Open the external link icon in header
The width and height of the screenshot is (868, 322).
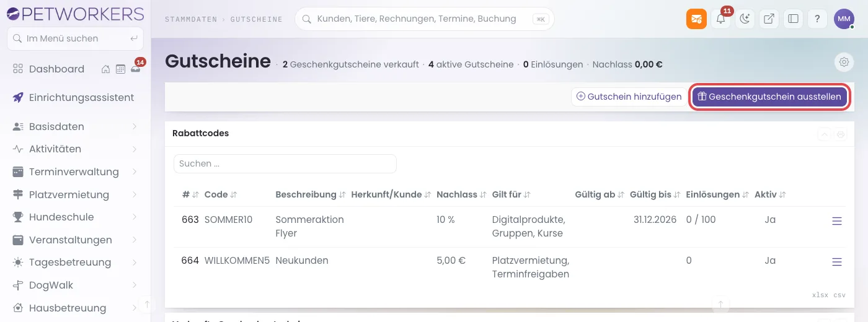click(x=769, y=19)
